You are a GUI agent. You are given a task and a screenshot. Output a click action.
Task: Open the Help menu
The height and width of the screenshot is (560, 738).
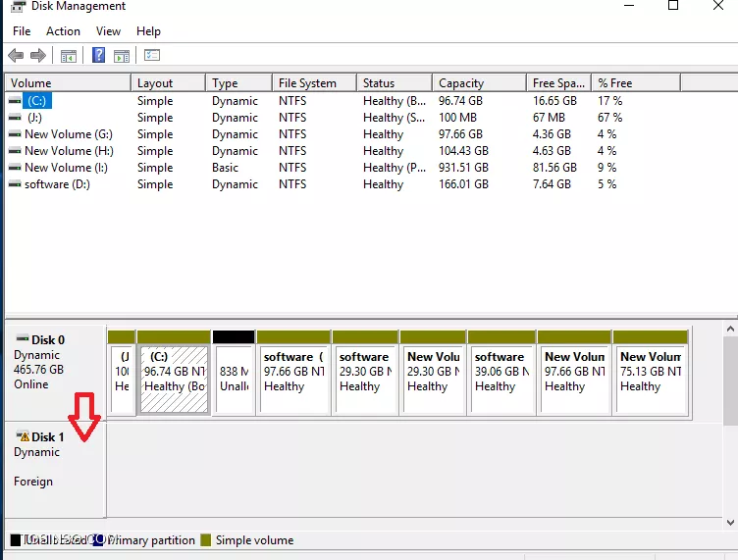[148, 31]
